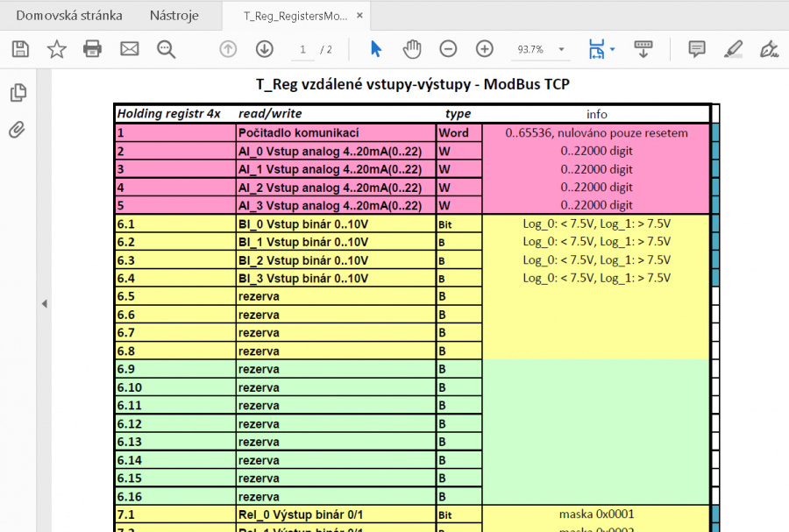The width and height of the screenshot is (789, 532).
Task: Click the 'Počitadlo komunikací' cell
Action: click(x=336, y=132)
